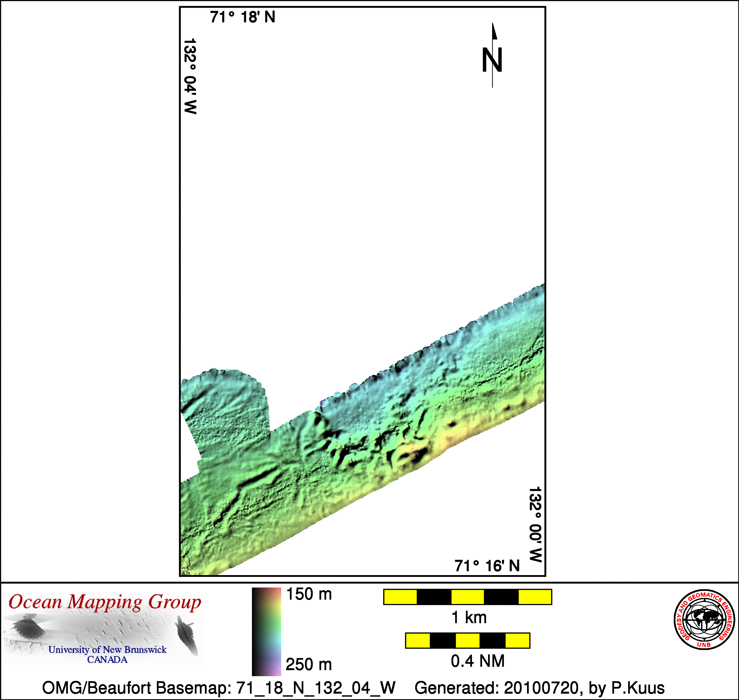Click the 71° 16' N latitude label
Image resolution: width=739 pixels, height=700 pixels.
point(487,566)
